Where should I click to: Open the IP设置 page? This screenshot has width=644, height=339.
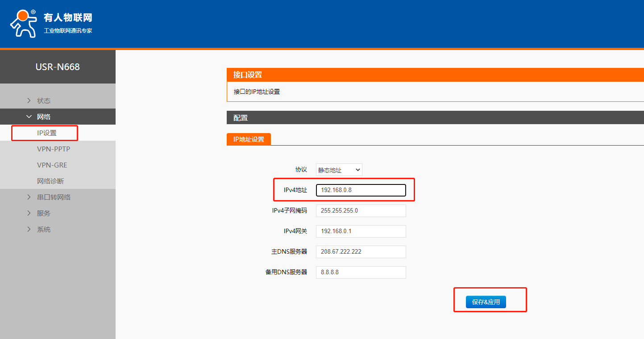coord(47,133)
